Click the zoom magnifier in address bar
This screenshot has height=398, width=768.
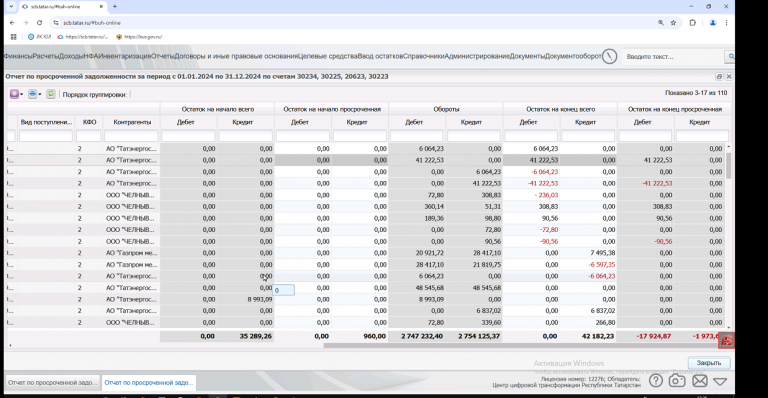pos(661,23)
